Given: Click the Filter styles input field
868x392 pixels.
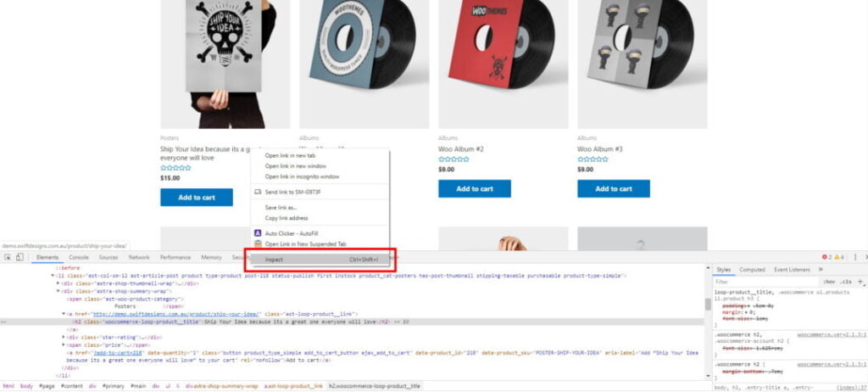Looking at the screenshot, I should point(763,281).
